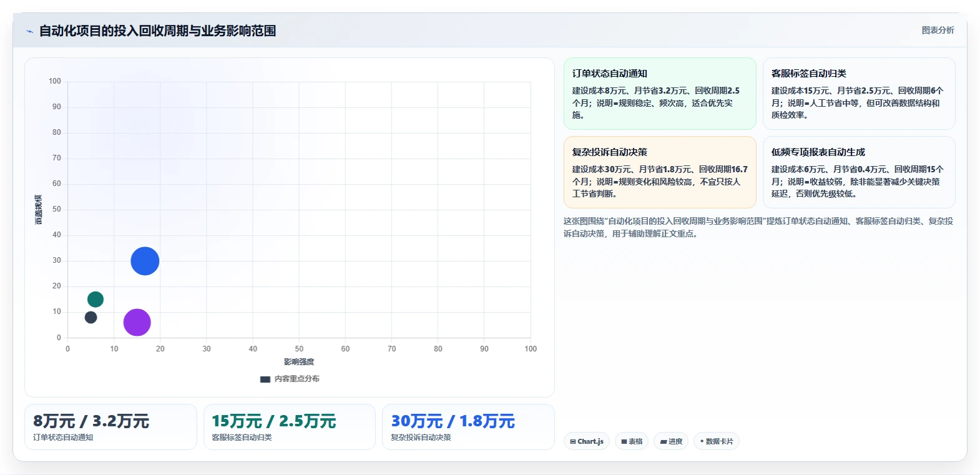This screenshot has height=475, width=980.
Task: Click the sparkle icon in 数据卡片 tag
Action: 702,441
